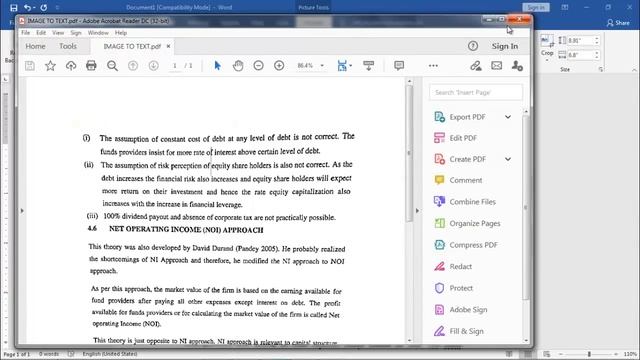
Task: Open the Redact tool
Action: (460, 267)
